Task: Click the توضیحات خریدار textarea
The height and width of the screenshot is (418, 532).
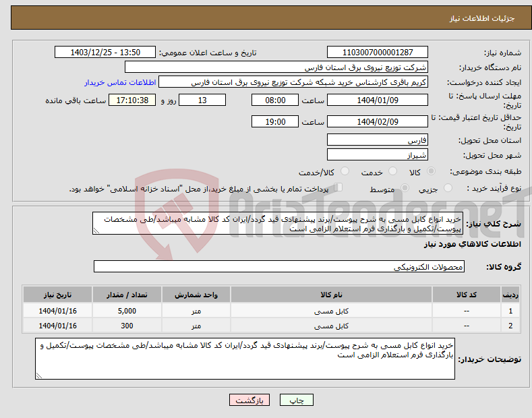Action: 245,359
